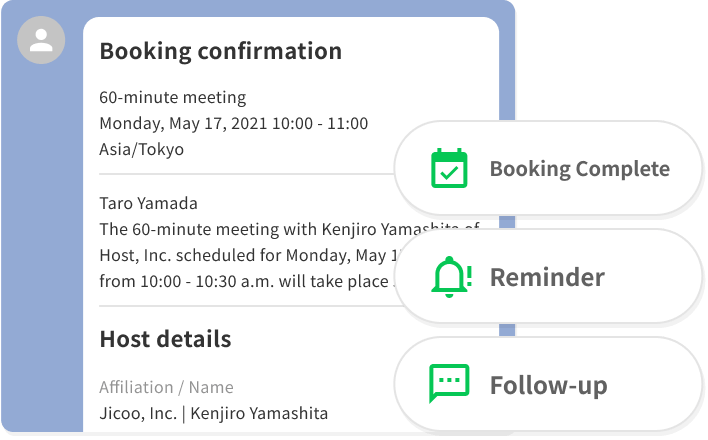The height and width of the screenshot is (440, 708).
Task: Click the calendar checkmark icon
Action: pos(449,168)
